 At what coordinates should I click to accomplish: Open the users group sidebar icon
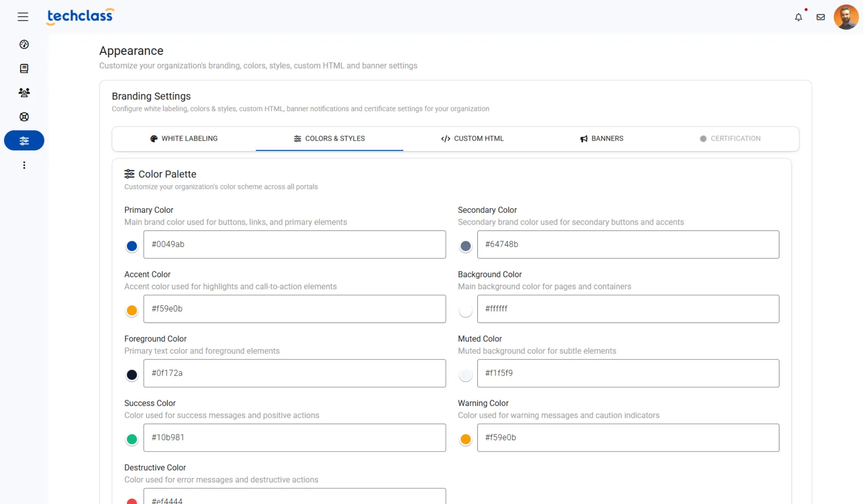(x=24, y=93)
